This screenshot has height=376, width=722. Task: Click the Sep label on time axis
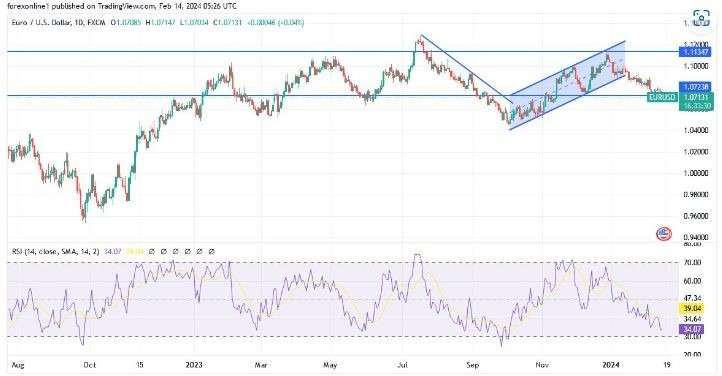[x=472, y=365]
